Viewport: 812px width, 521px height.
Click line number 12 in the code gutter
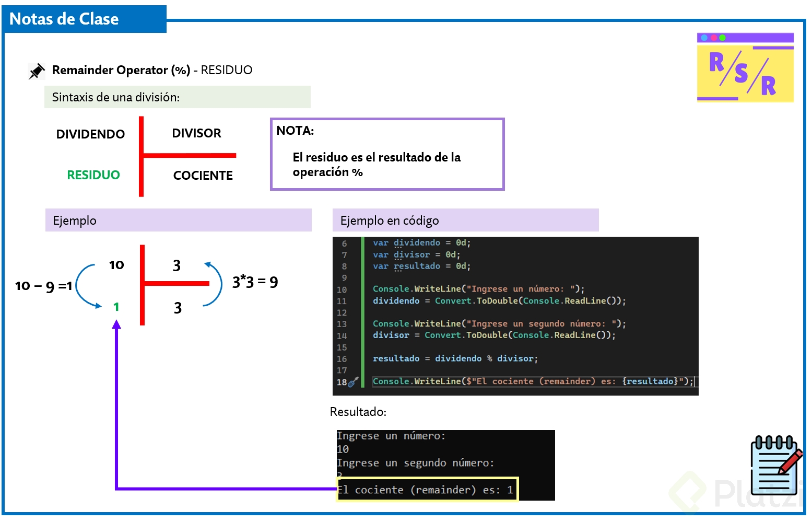click(x=342, y=313)
